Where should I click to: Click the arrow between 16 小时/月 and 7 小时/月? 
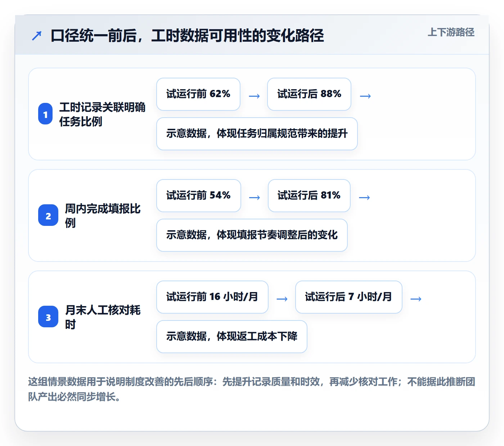click(x=282, y=299)
